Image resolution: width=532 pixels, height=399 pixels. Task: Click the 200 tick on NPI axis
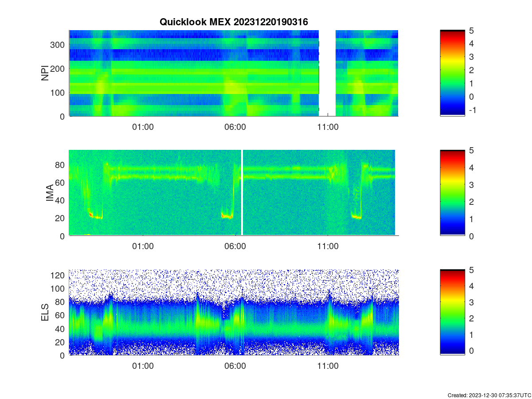(58, 68)
